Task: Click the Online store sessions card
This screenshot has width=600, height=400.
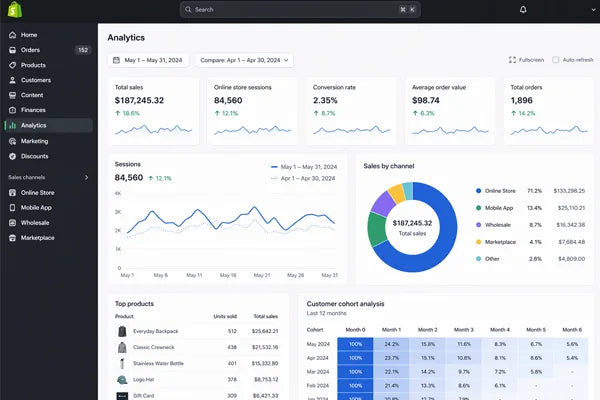Action: [x=252, y=111]
